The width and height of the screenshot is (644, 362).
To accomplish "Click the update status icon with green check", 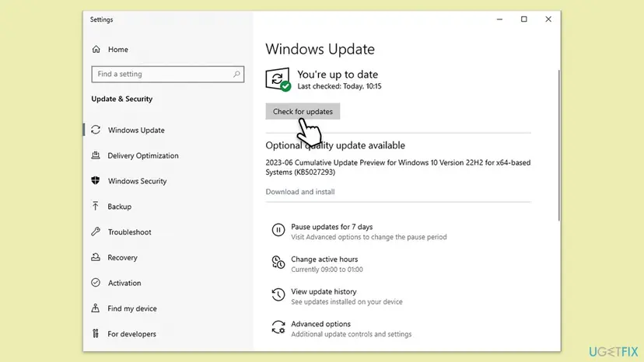I will (278, 79).
